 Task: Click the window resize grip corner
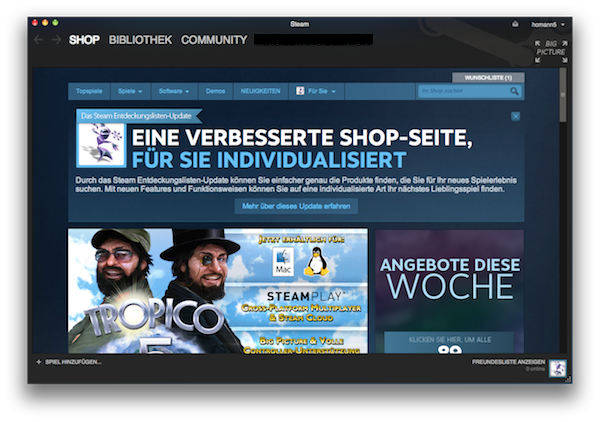click(568, 380)
